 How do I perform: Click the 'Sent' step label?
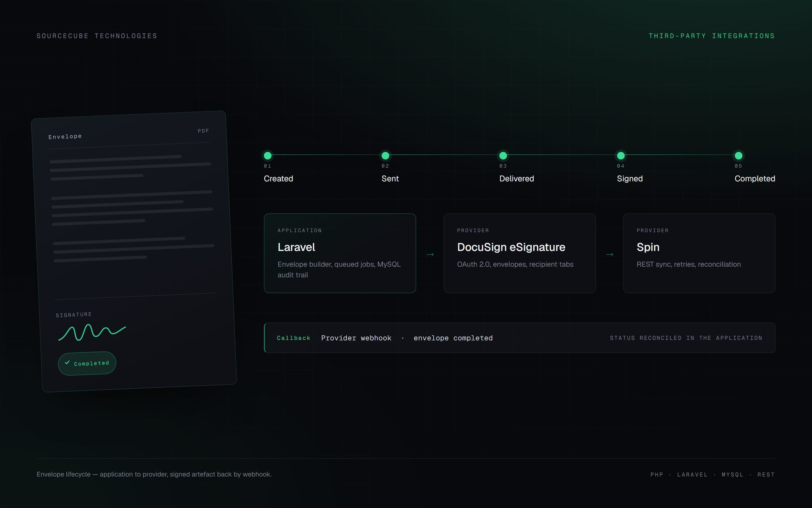point(390,178)
